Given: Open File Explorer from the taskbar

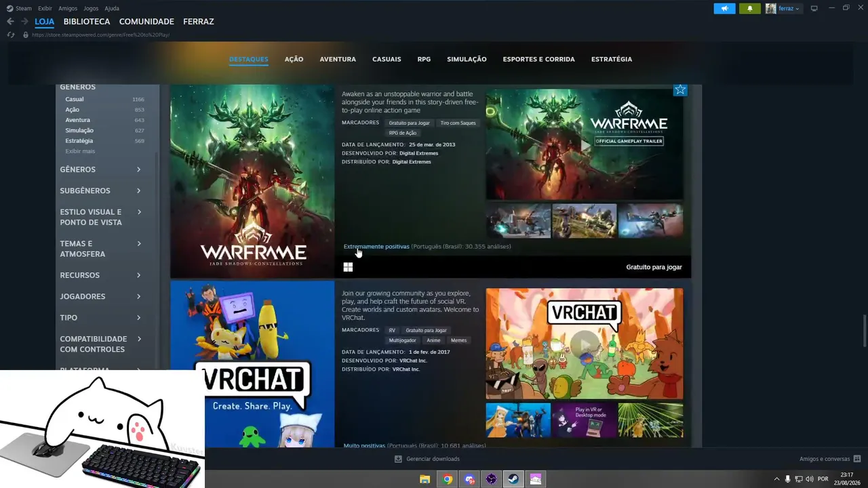Looking at the screenshot, I should (x=425, y=479).
